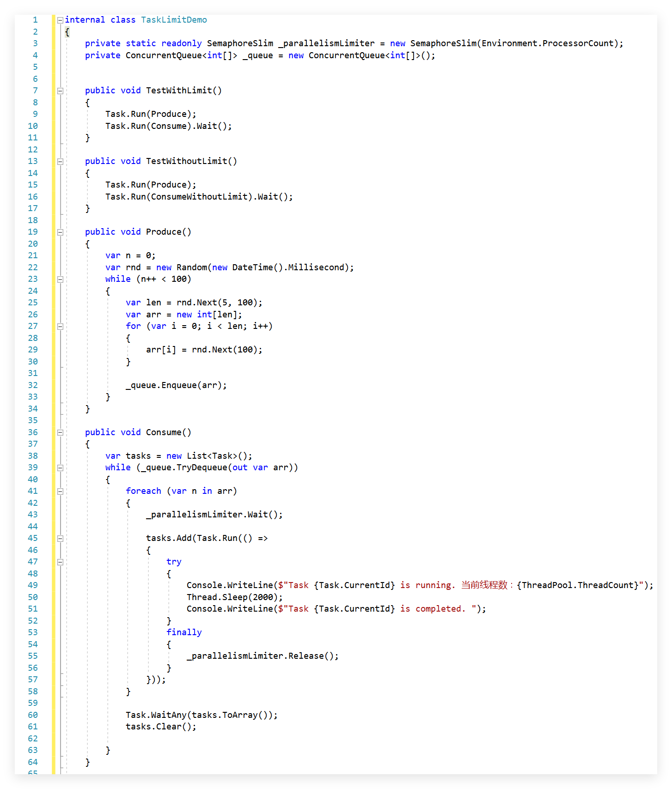Fold the while TryDequeue loop

coord(60,468)
